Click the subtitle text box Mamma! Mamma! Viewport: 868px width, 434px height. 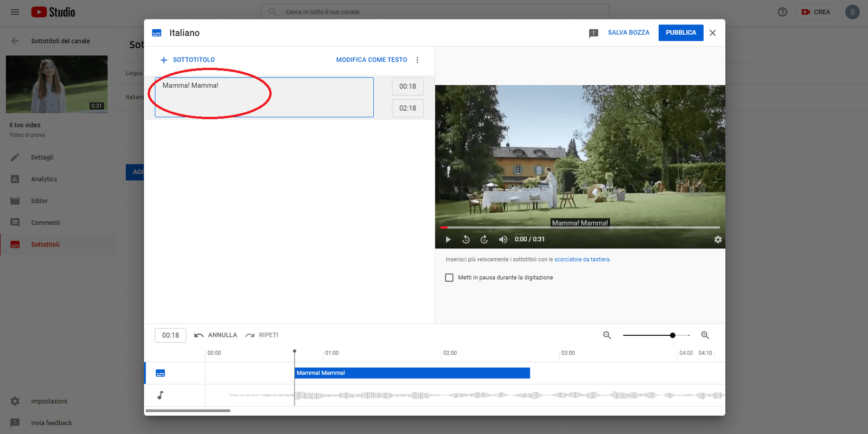264,97
